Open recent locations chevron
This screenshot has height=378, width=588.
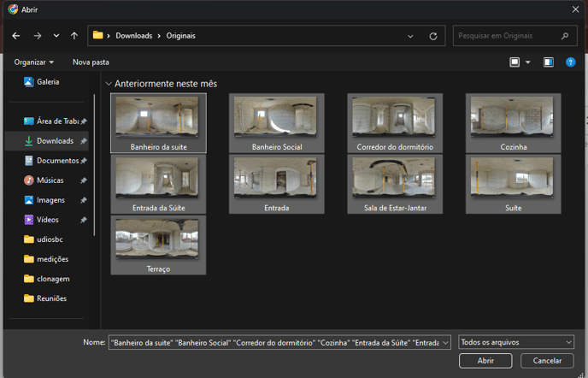click(56, 36)
